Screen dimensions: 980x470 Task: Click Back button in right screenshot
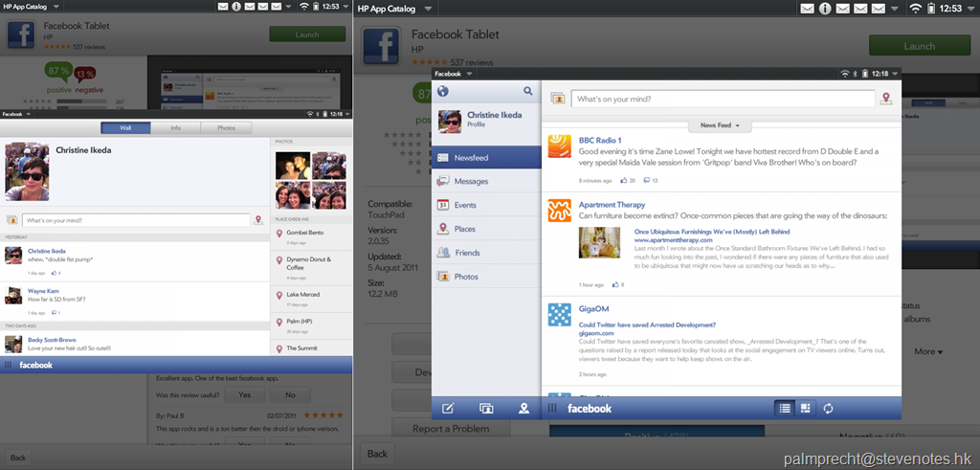(x=377, y=454)
